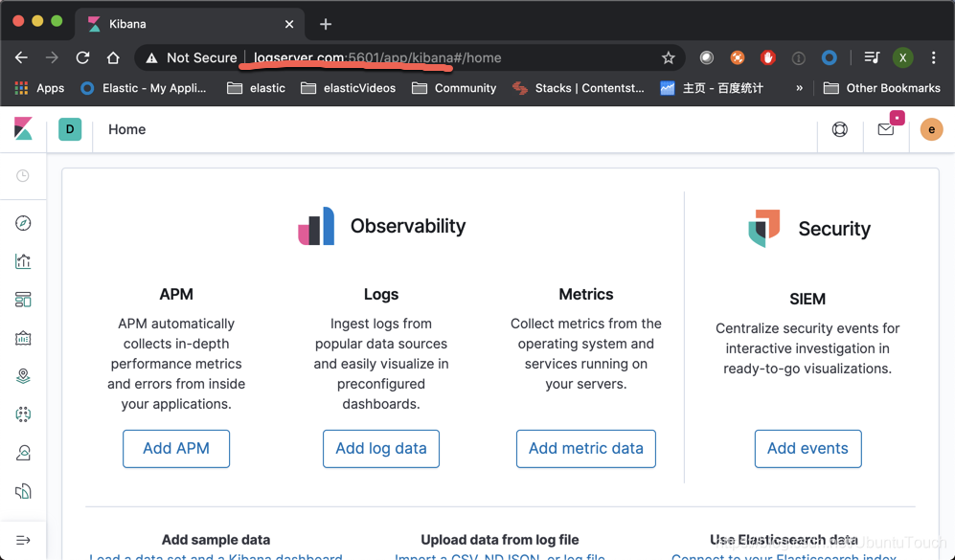The height and width of the screenshot is (560, 955).
Task: Click the blue circle extension icon
Action: pos(829,57)
